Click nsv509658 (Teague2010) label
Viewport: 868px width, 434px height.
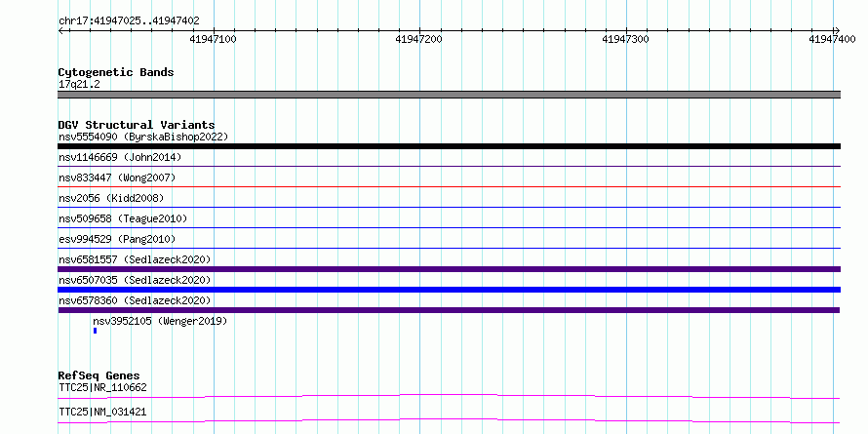pos(123,218)
